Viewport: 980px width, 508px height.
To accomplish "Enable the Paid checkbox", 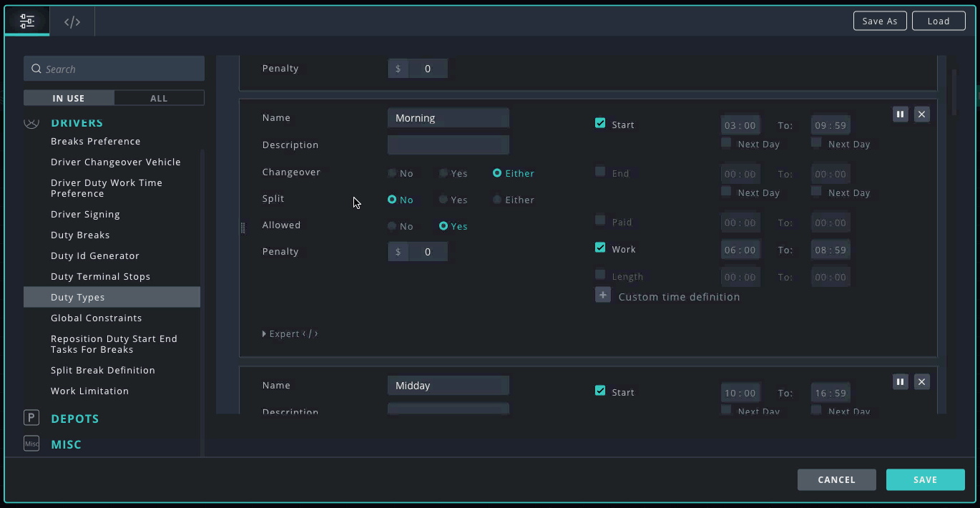I will click(x=600, y=220).
